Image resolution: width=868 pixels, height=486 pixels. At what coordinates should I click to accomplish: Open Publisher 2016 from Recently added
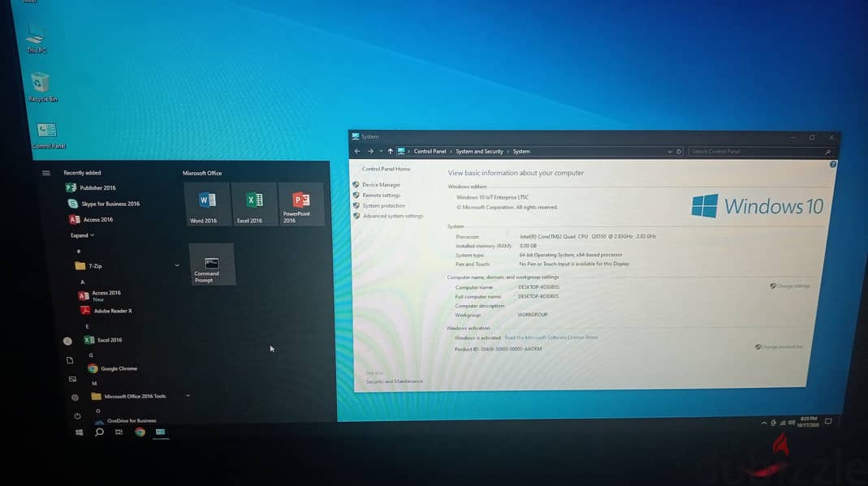91,188
